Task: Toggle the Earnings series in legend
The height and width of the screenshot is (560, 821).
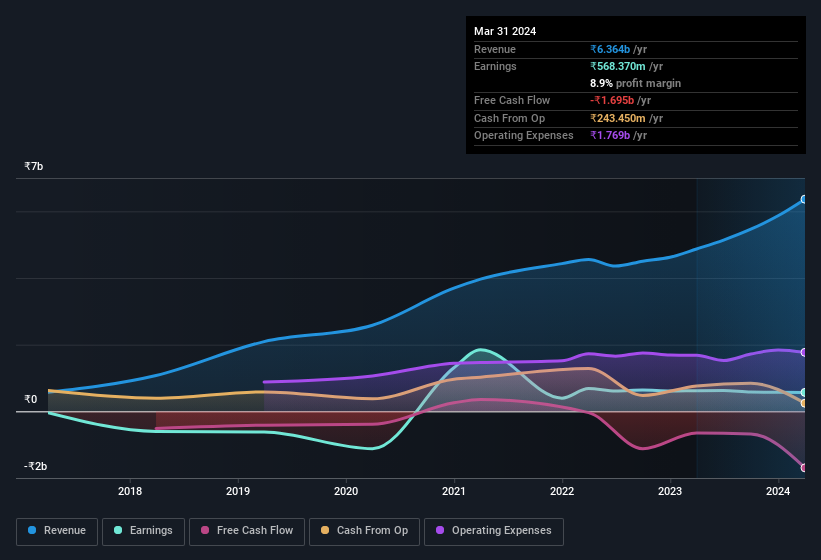Action: coord(143,531)
